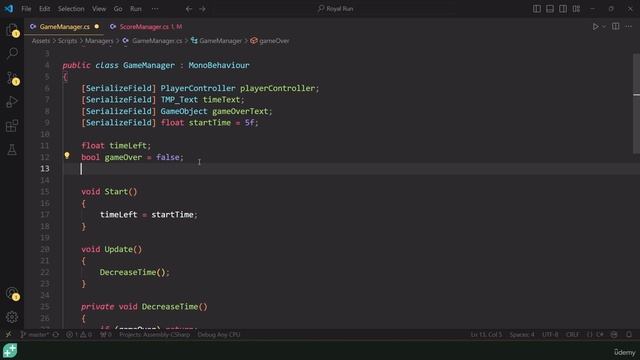This screenshot has width=640, height=360.
Task: Open the remote window indicator in status bar
Action: [8, 335]
